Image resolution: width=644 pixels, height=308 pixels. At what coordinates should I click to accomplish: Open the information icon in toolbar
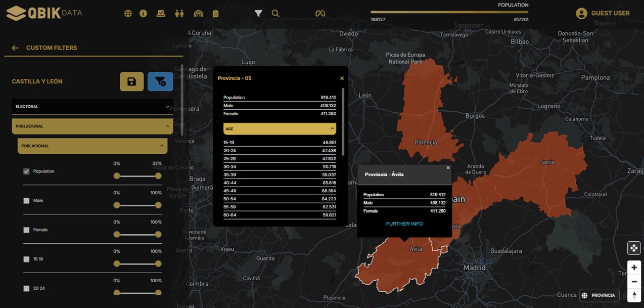[x=143, y=14]
